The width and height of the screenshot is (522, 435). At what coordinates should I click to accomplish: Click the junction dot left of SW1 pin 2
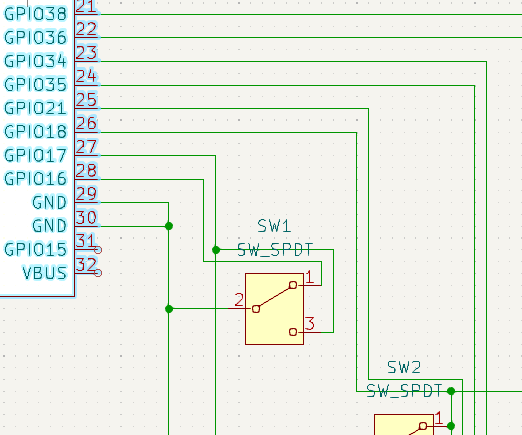tap(169, 309)
